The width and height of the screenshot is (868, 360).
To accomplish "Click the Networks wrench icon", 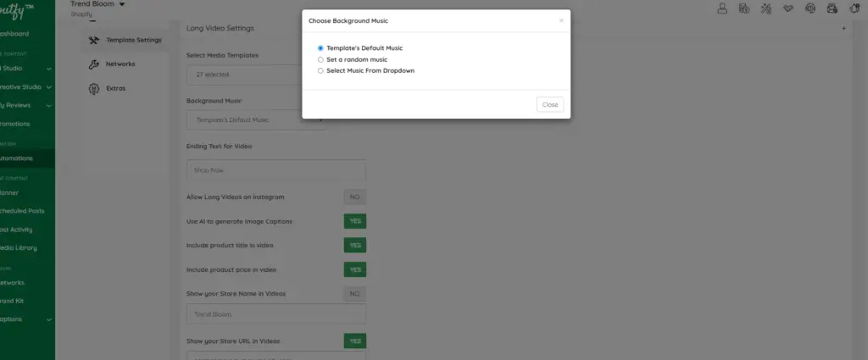I will point(93,64).
